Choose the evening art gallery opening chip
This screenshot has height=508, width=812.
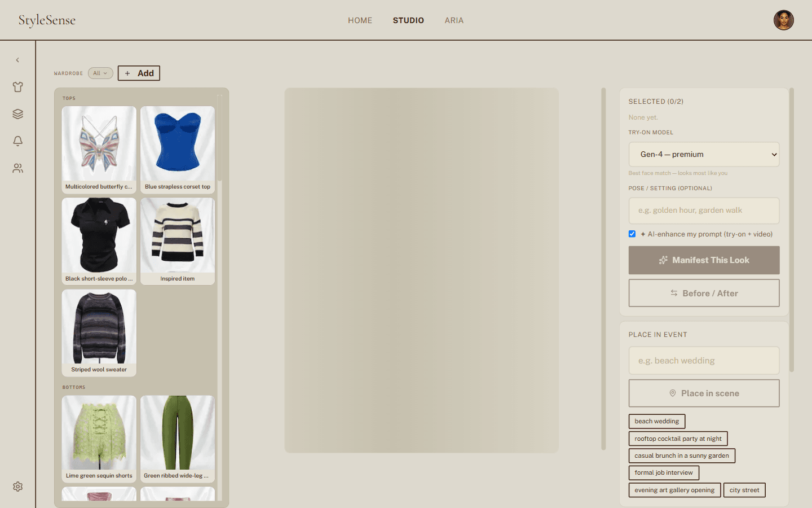(674, 490)
